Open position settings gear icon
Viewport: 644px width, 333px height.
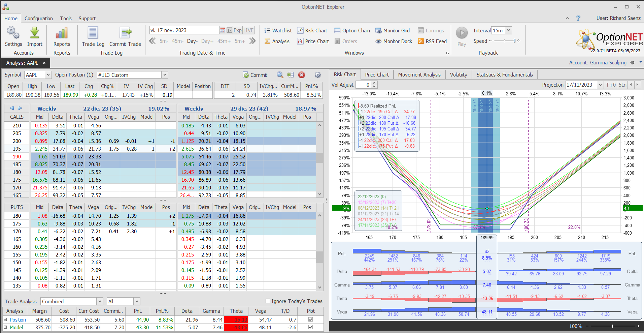317,75
